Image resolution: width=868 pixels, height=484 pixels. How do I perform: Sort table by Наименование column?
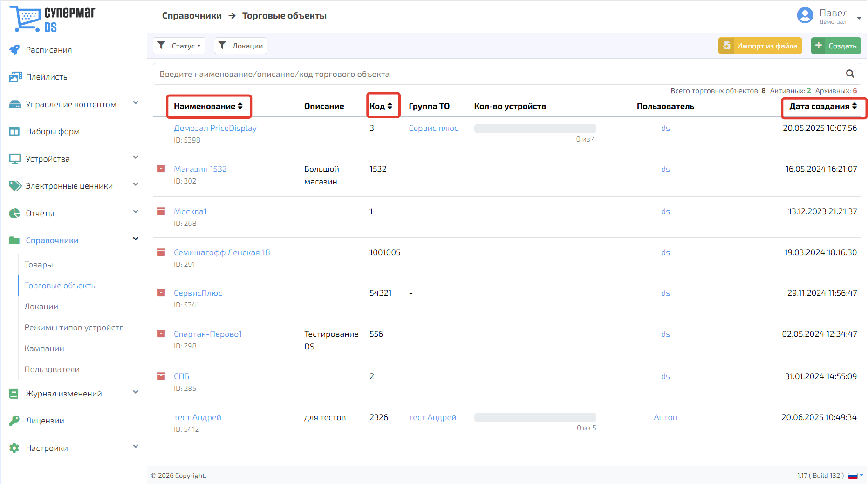[x=208, y=106]
